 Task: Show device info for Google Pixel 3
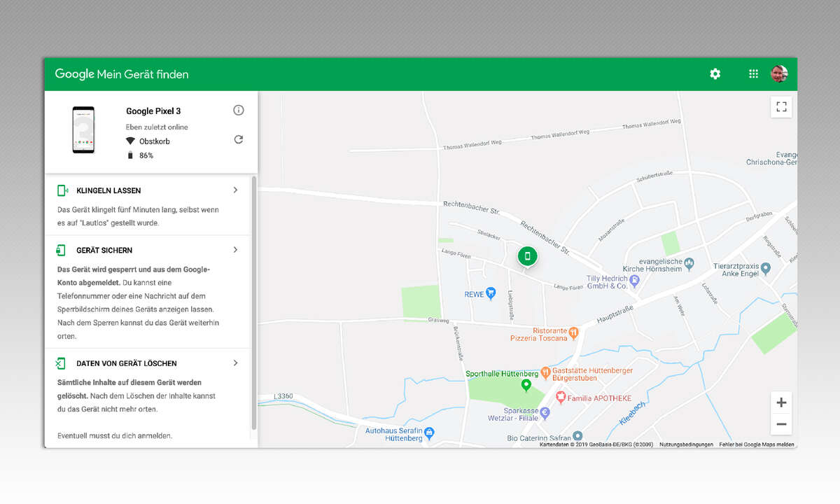coord(239,111)
